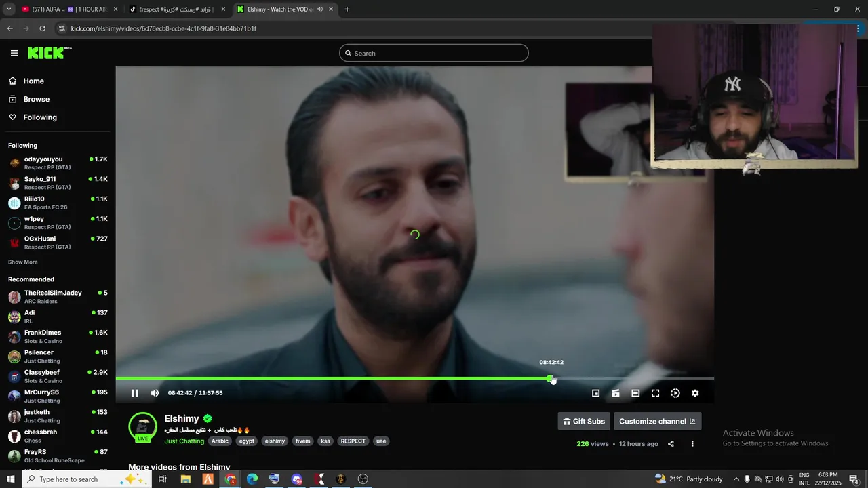Select the Arabic tag

220,441
